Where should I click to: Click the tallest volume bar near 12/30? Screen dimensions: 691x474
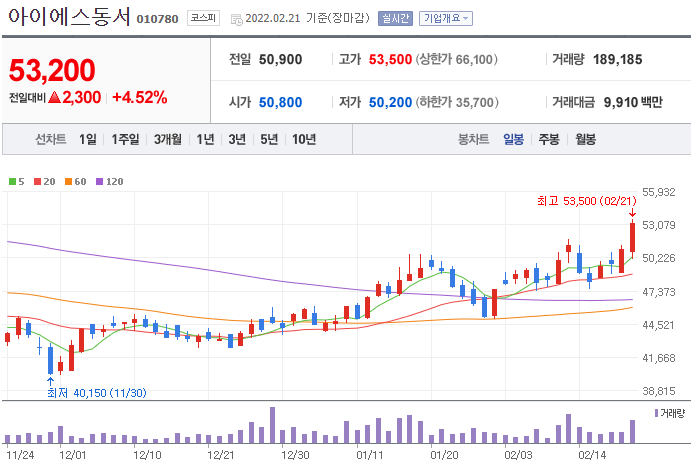click(272, 425)
